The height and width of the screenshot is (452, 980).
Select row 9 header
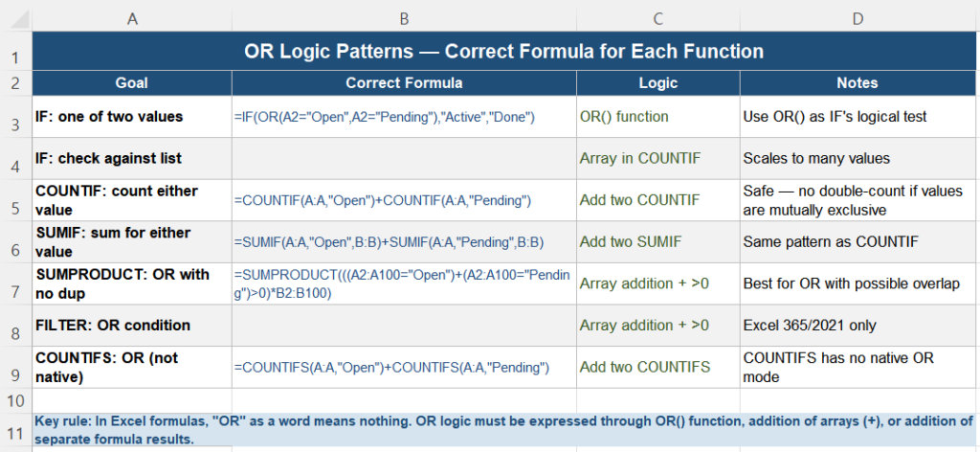(x=16, y=368)
